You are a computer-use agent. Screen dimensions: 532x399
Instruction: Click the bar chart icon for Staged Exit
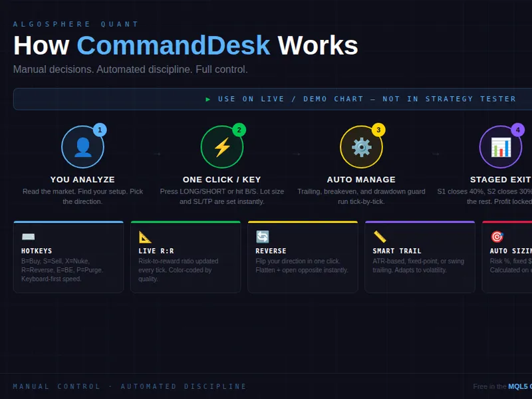501,147
